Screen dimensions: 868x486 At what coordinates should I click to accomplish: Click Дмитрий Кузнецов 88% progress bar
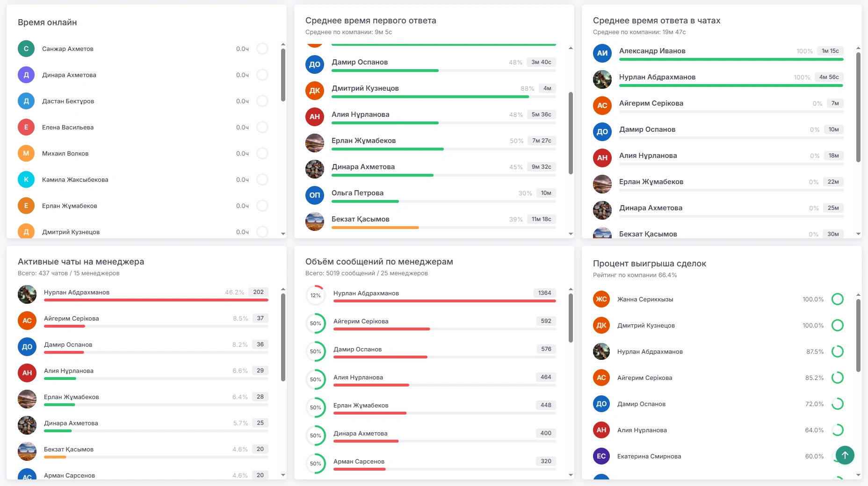point(444,97)
